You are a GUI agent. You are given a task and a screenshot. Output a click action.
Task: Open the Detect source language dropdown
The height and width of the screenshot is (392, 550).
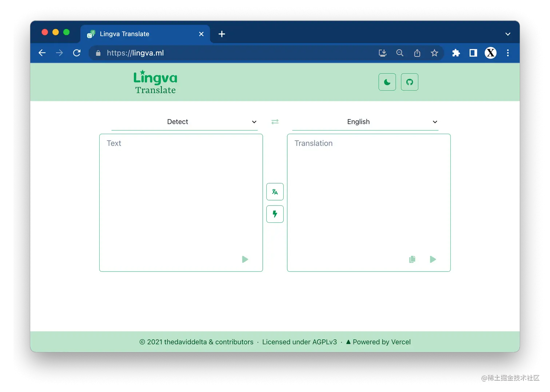pyautogui.click(x=184, y=122)
